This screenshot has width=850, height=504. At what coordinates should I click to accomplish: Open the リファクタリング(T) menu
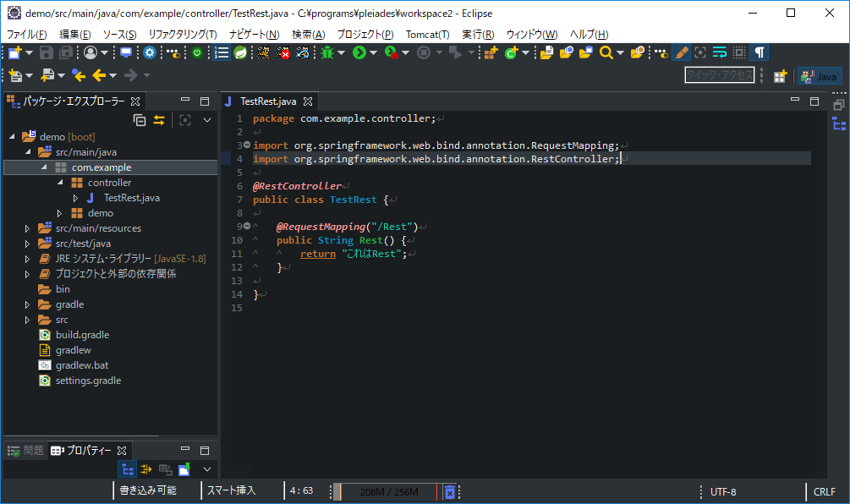(183, 34)
